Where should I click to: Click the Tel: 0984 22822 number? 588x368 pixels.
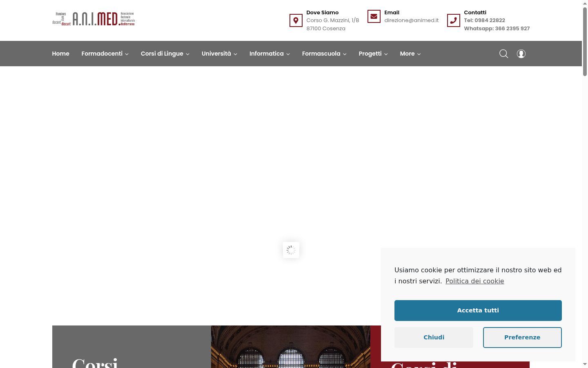click(x=484, y=20)
